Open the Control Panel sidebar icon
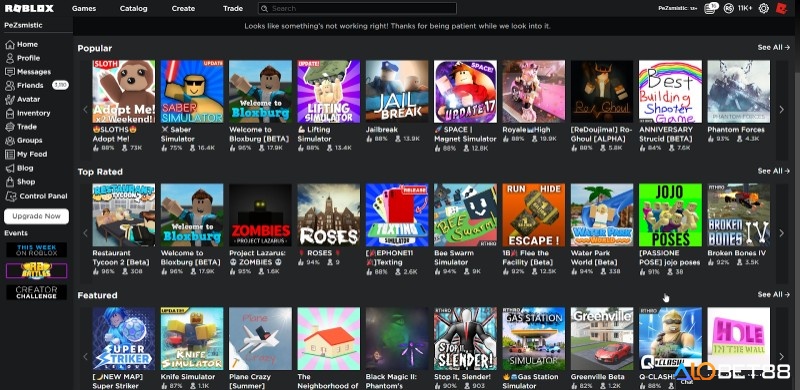The image size is (800, 390). (11, 196)
